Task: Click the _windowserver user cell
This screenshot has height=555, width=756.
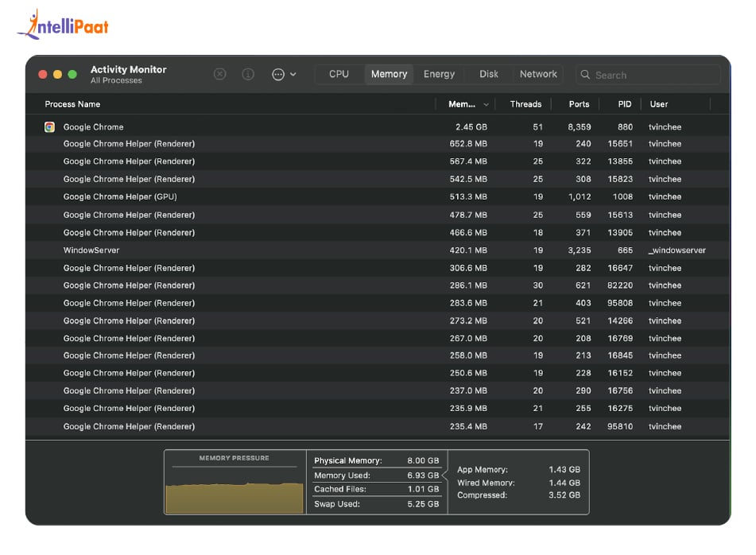Action: point(677,250)
